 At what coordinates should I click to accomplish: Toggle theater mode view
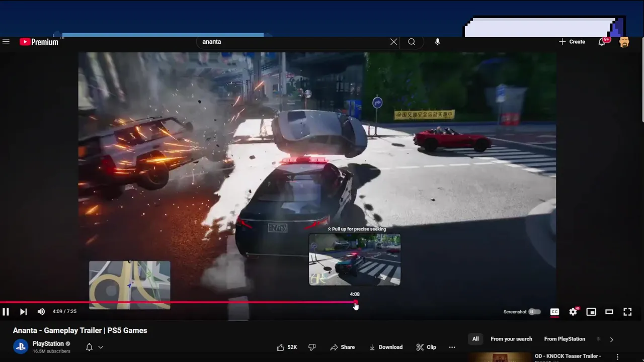pyautogui.click(x=609, y=312)
